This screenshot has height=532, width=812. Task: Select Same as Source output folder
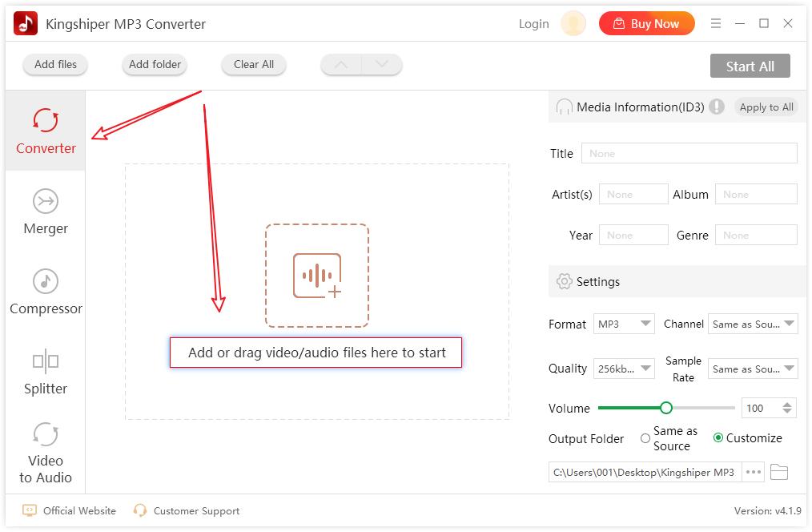pos(645,438)
